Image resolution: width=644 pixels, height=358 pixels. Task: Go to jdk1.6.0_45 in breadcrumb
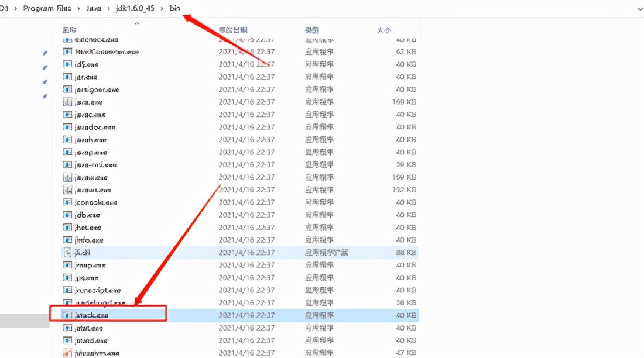pyautogui.click(x=135, y=8)
